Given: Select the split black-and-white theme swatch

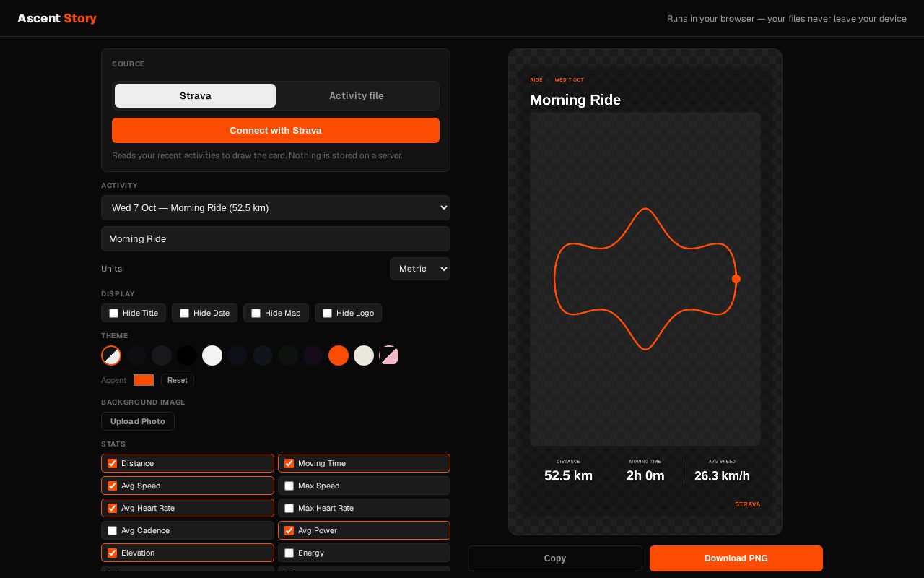Looking at the screenshot, I should point(111,355).
